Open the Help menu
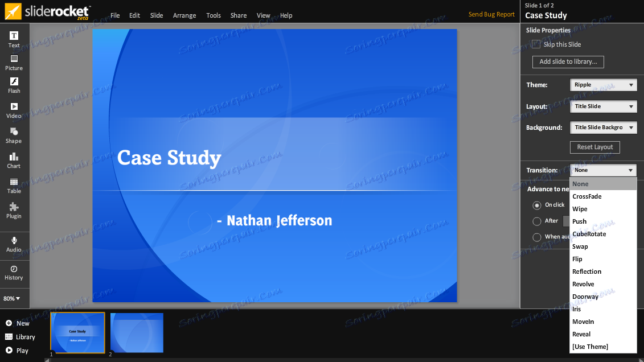This screenshot has width=644, height=362. click(x=286, y=15)
